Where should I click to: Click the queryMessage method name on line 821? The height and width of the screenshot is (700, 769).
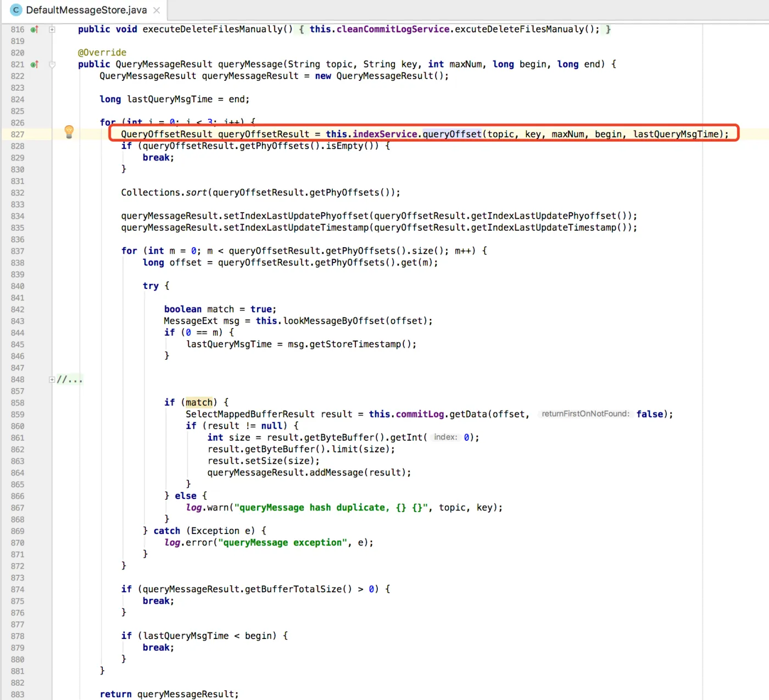tap(250, 64)
